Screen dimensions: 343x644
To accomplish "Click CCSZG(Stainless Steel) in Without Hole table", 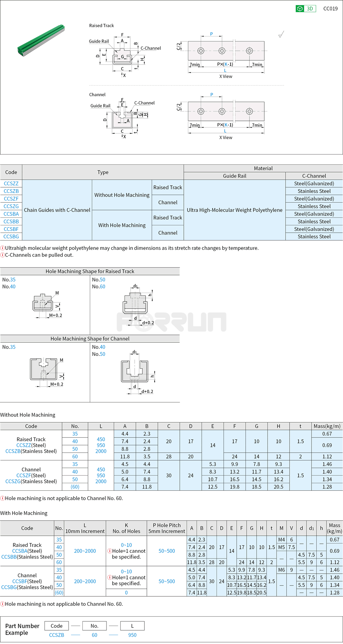I will point(31,481).
